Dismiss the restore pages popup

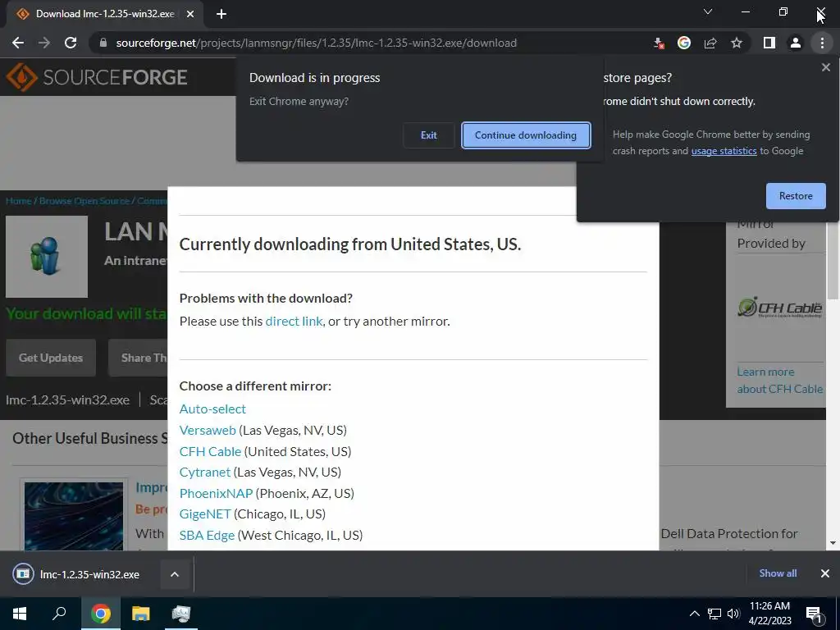pos(825,67)
